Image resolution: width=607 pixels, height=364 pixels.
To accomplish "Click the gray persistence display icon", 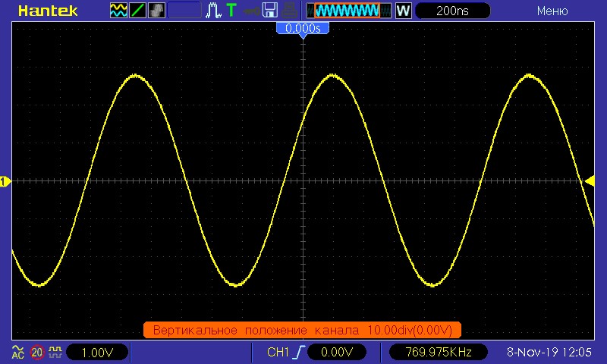I will pyautogui.click(x=156, y=11).
